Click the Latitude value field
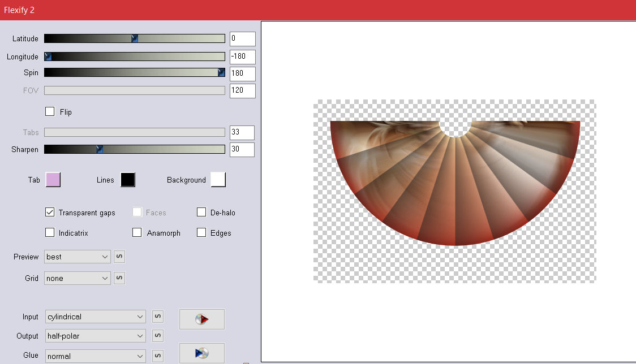This screenshot has height=364, width=636. pyautogui.click(x=242, y=38)
